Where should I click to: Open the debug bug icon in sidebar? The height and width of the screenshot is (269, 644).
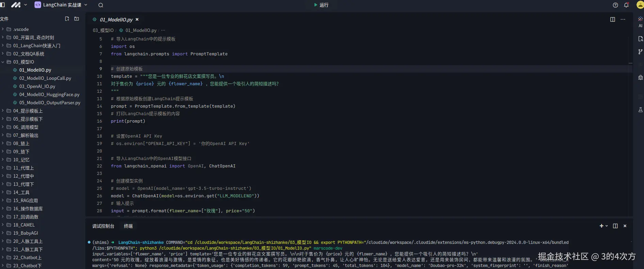click(x=640, y=77)
